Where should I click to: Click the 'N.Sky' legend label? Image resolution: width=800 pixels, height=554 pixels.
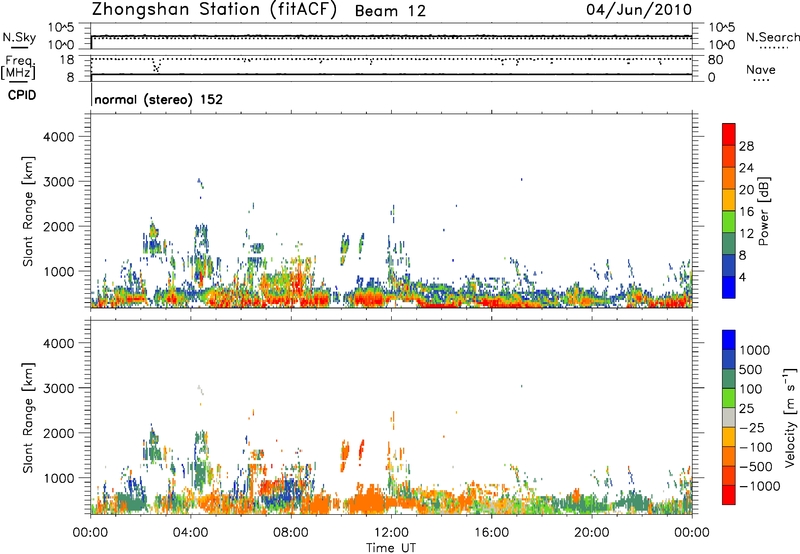[x=19, y=37]
